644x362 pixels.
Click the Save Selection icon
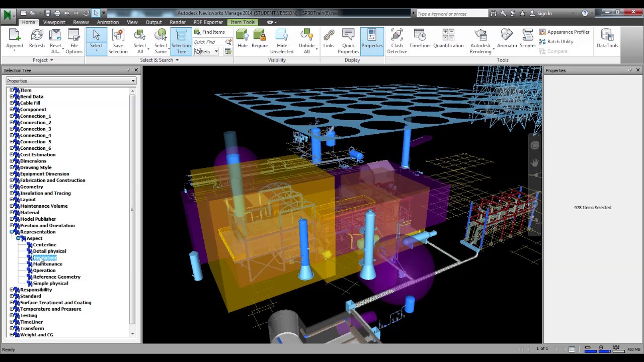click(x=118, y=35)
